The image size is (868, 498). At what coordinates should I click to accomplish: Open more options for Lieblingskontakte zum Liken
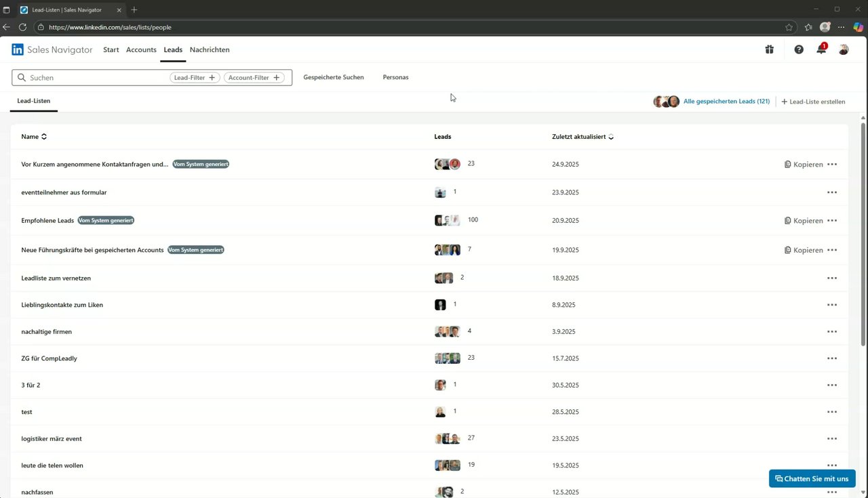(832, 305)
